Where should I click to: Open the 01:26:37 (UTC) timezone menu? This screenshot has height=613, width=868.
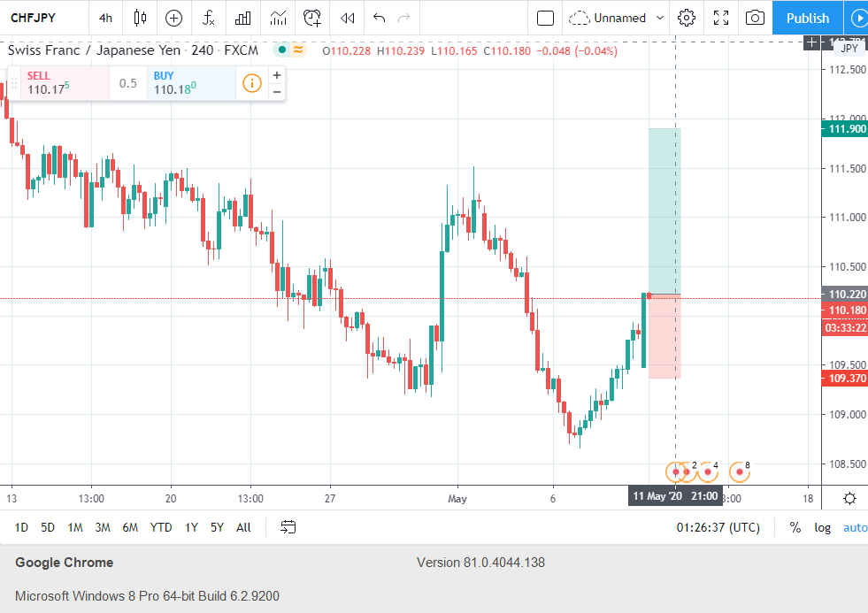tap(718, 527)
